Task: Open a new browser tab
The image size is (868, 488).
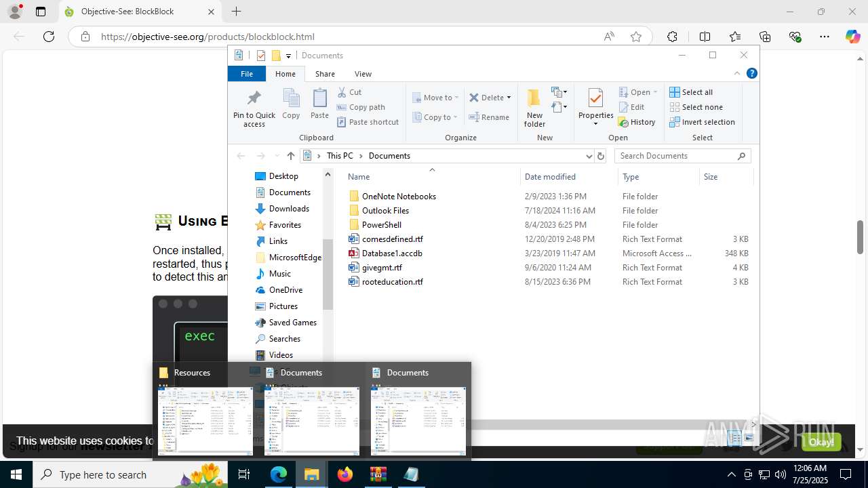Action: tap(236, 12)
